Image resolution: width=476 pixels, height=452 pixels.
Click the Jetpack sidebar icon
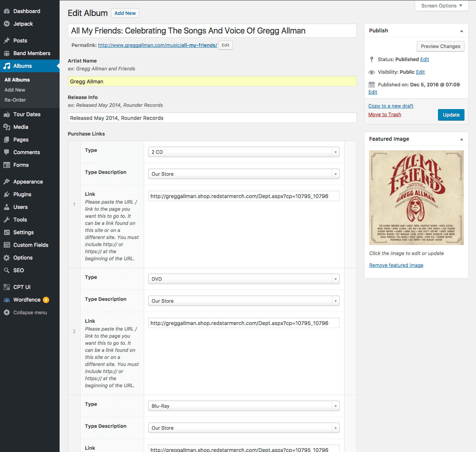click(7, 24)
